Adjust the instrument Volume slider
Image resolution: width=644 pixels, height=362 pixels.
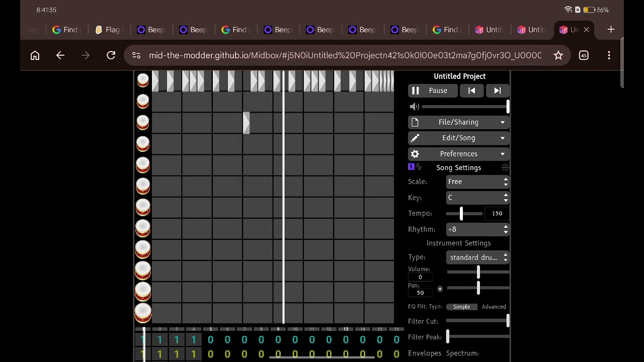pos(478,272)
